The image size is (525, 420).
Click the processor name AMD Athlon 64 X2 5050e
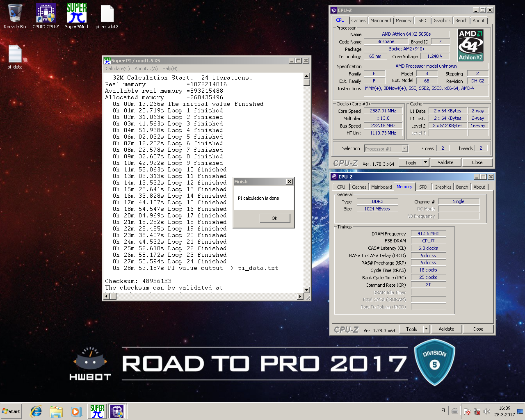406,34
